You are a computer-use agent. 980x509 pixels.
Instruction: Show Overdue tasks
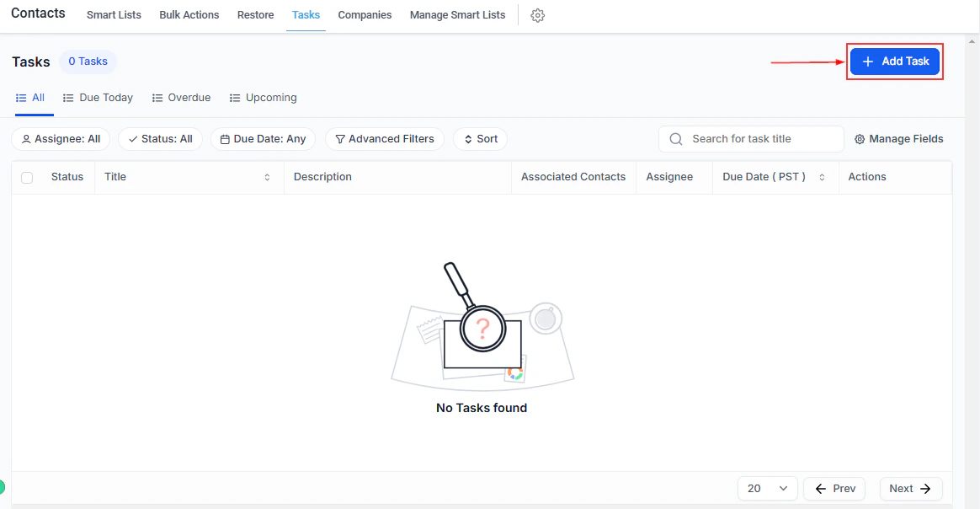(x=181, y=98)
